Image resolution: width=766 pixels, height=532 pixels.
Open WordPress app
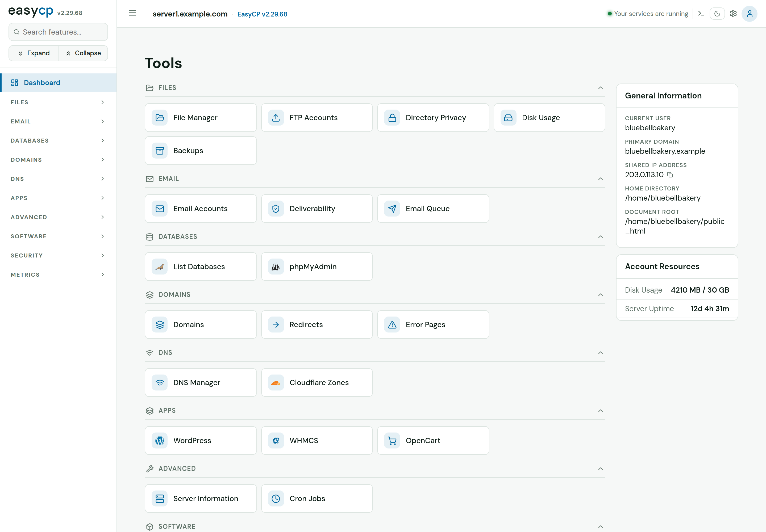coord(201,440)
